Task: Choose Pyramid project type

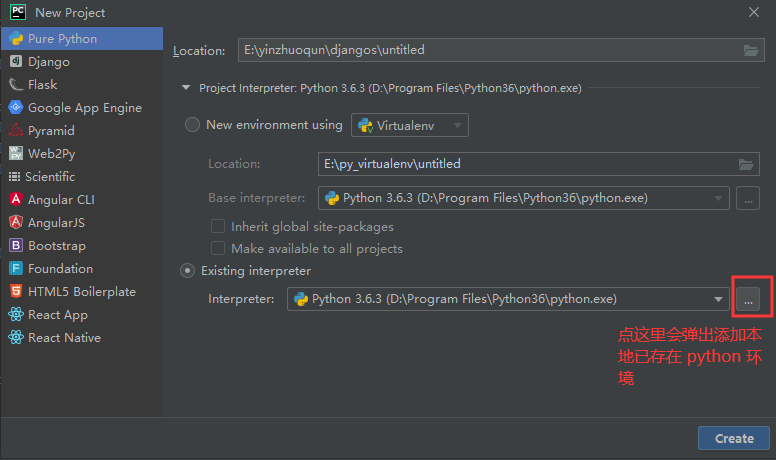Action: tap(82, 130)
